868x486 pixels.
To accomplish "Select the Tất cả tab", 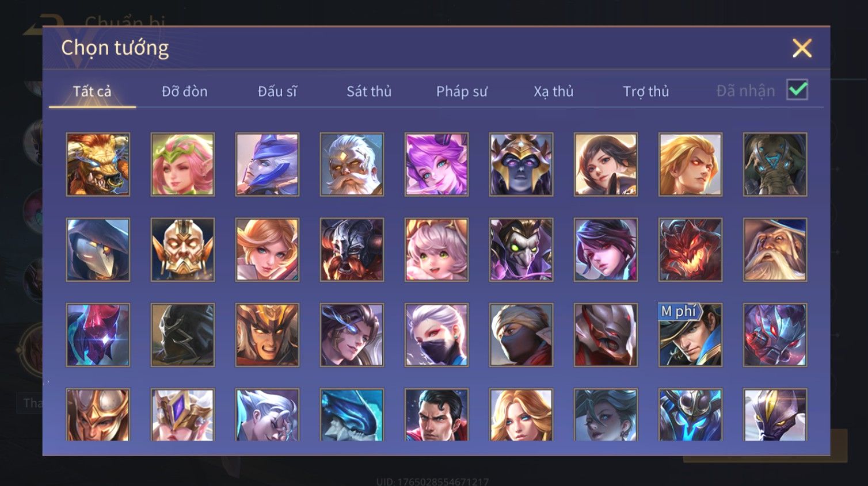I will point(92,91).
